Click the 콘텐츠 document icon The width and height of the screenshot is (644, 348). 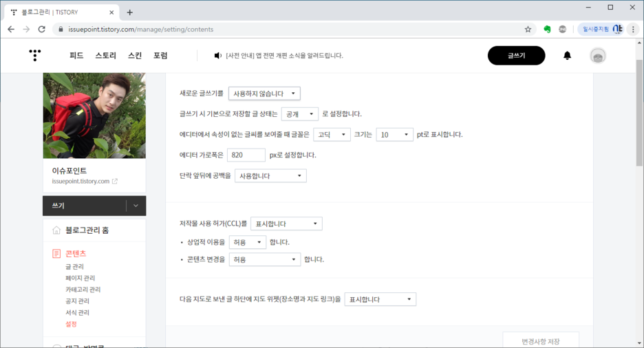click(56, 254)
